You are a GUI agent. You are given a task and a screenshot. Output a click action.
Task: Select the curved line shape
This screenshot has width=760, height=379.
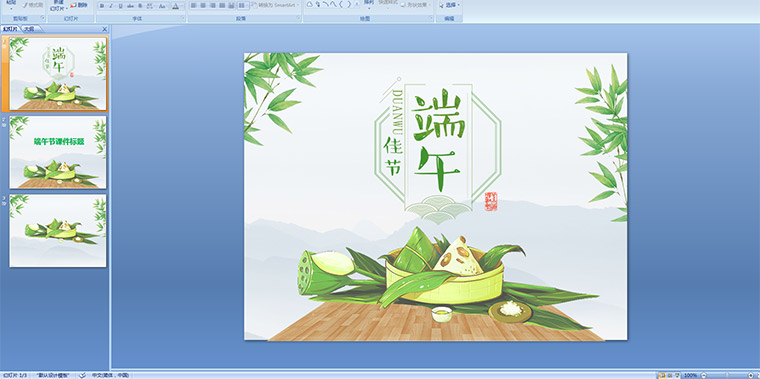(326, 4)
